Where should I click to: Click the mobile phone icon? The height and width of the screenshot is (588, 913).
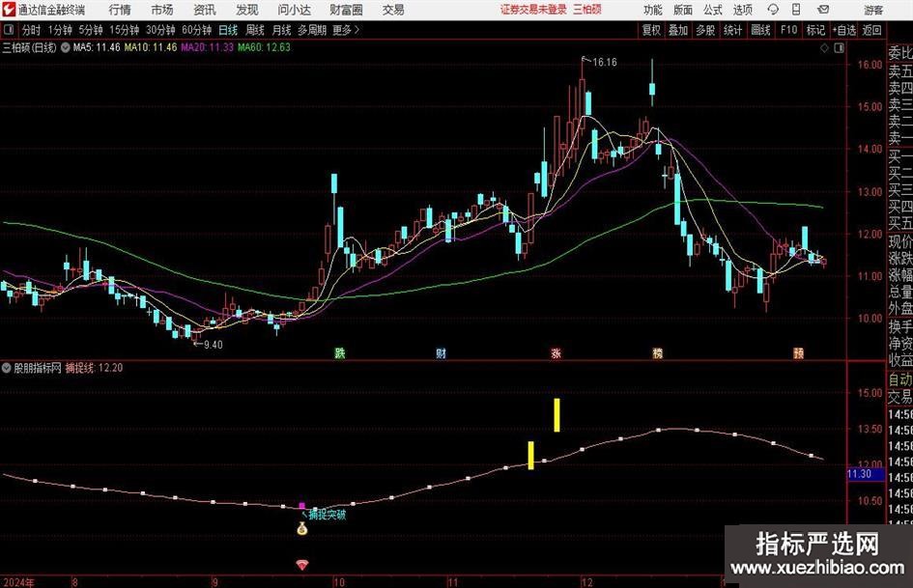(796, 10)
